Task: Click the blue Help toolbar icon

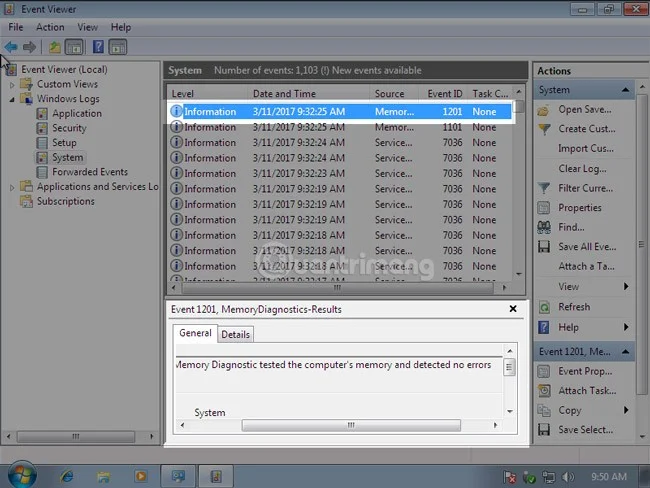Action: (x=98, y=47)
